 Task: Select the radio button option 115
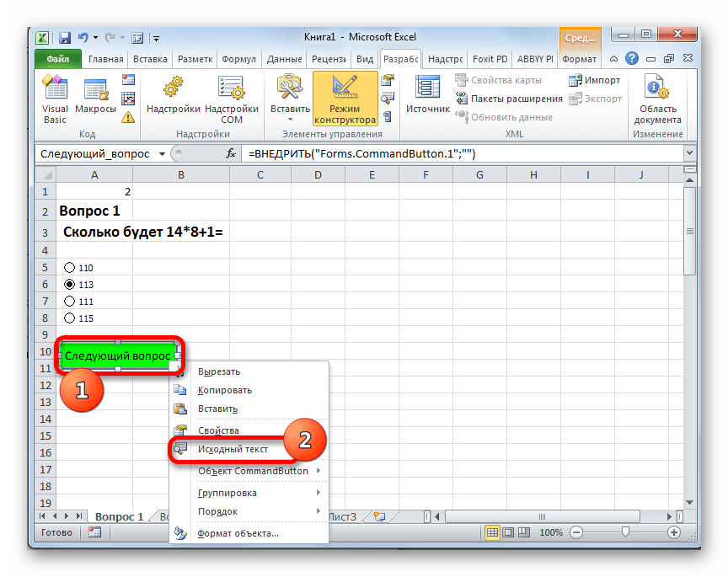(x=70, y=318)
